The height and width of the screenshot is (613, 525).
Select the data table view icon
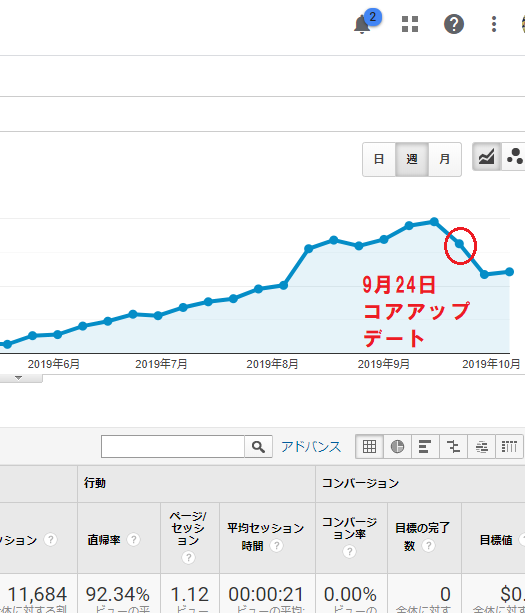click(369, 446)
